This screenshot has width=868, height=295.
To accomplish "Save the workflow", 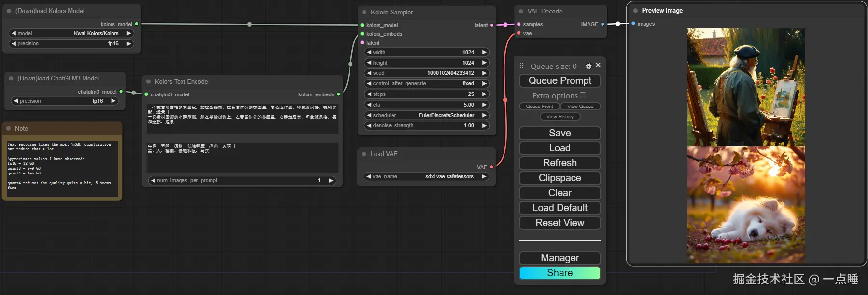I will pyautogui.click(x=560, y=133).
